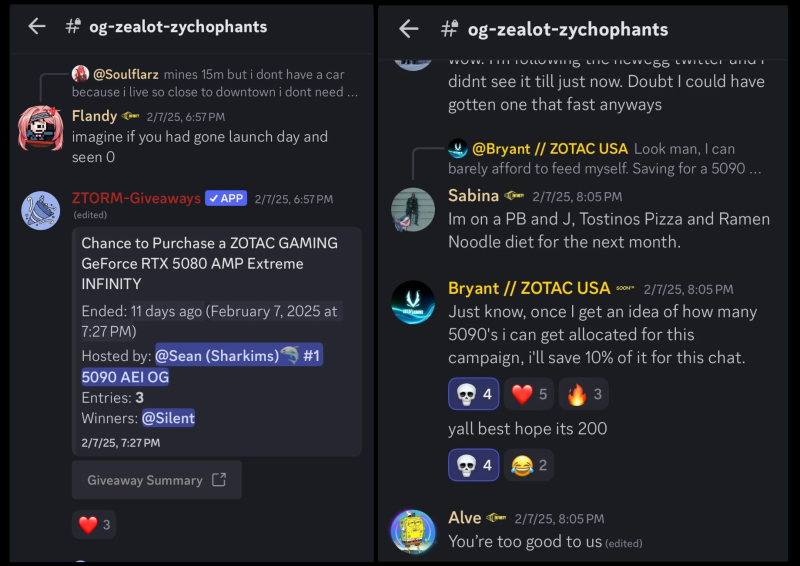Image resolution: width=800 pixels, height=566 pixels.
Task: Open Flandy's pink-haired avatar
Action: pos(41,128)
